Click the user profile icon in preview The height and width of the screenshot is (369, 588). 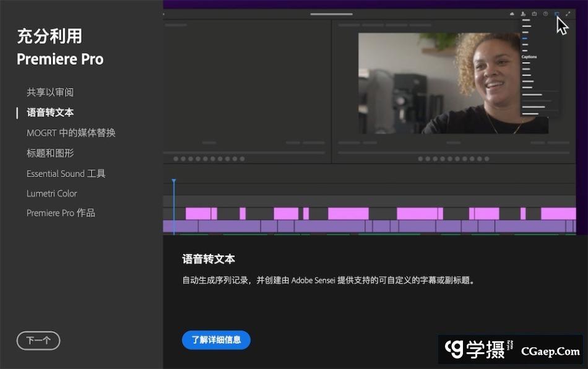click(x=524, y=14)
